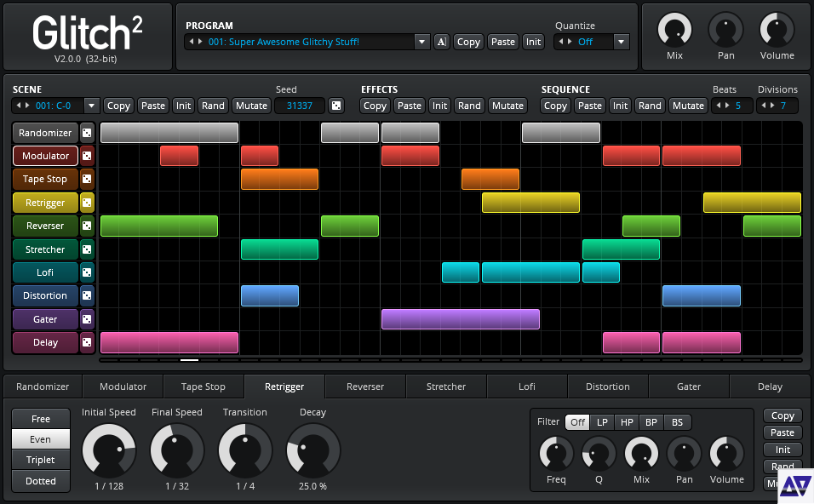
Task: Click the sequencer horizontal scrollbar thumb
Action: 190,360
